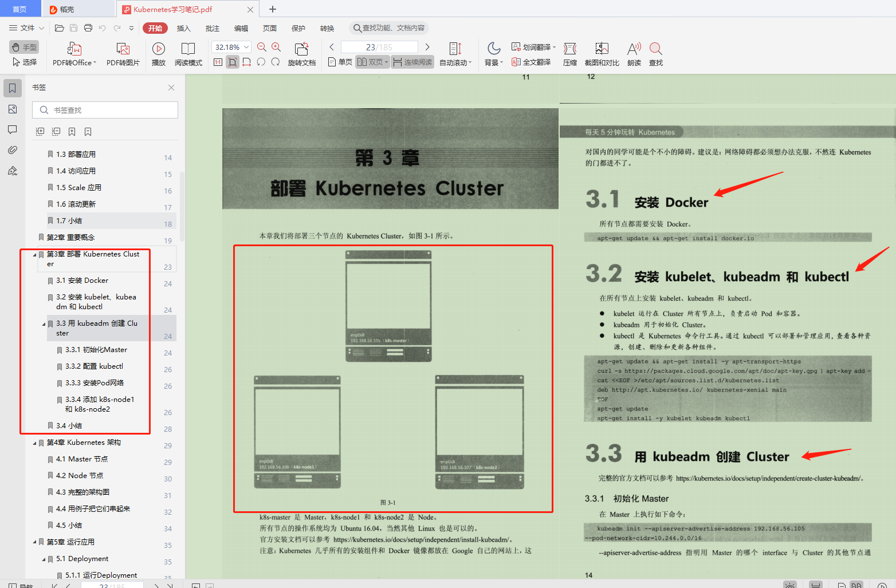Toggle 连续阅读 continuous reading
Screen dimensions: 896x588
tap(412, 62)
